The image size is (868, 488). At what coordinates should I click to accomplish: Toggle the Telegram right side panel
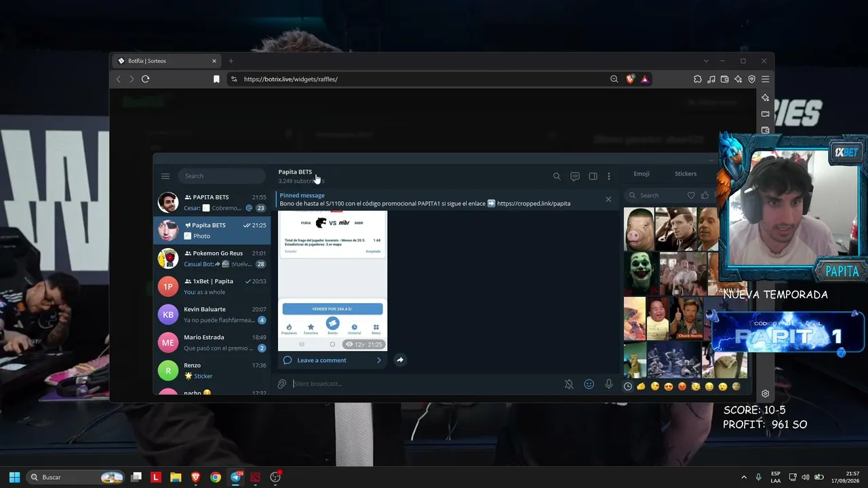593,176
